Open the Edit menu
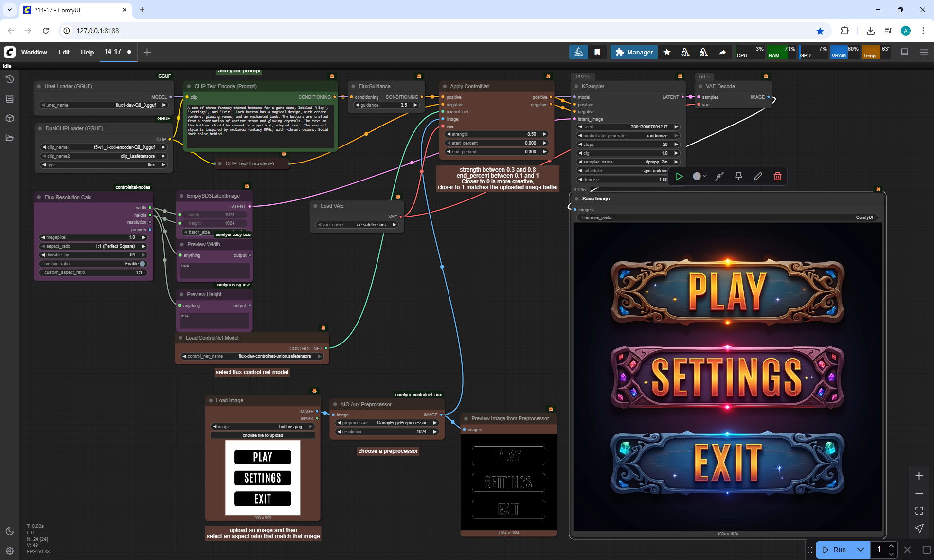Viewport: 934px width, 560px height. [x=64, y=52]
